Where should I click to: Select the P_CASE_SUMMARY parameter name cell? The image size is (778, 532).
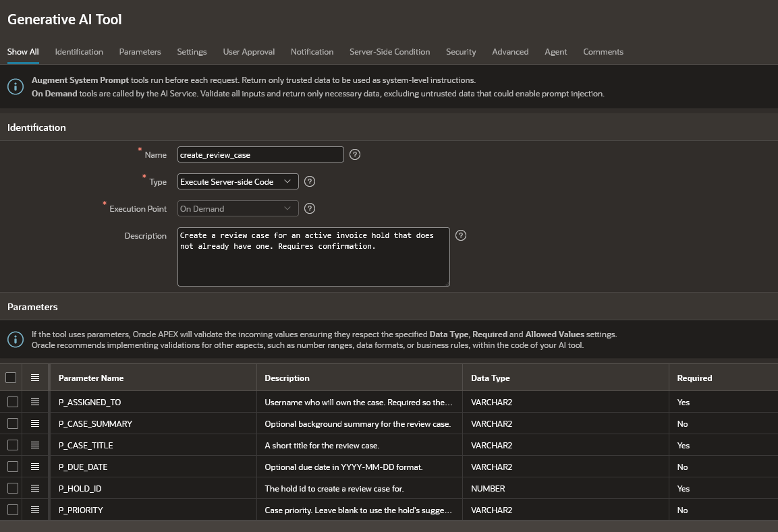pyautogui.click(x=152, y=423)
